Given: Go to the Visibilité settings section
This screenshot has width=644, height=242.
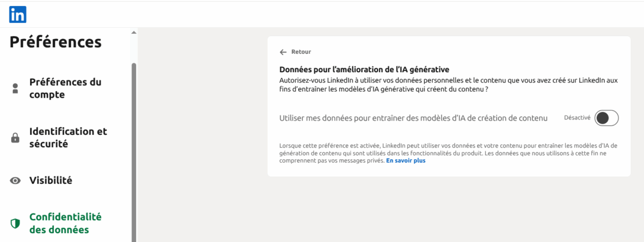Looking at the screenshot, I should (51, 180).
